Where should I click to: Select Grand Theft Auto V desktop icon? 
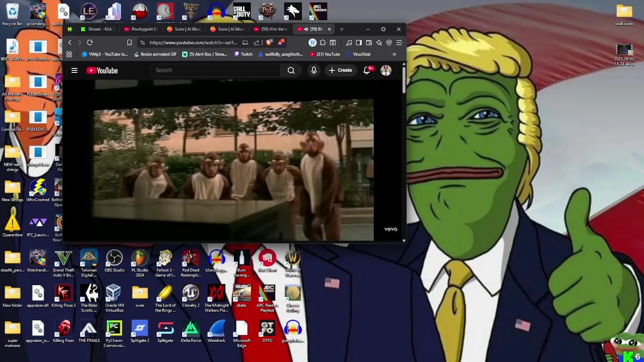click(63, 263)
